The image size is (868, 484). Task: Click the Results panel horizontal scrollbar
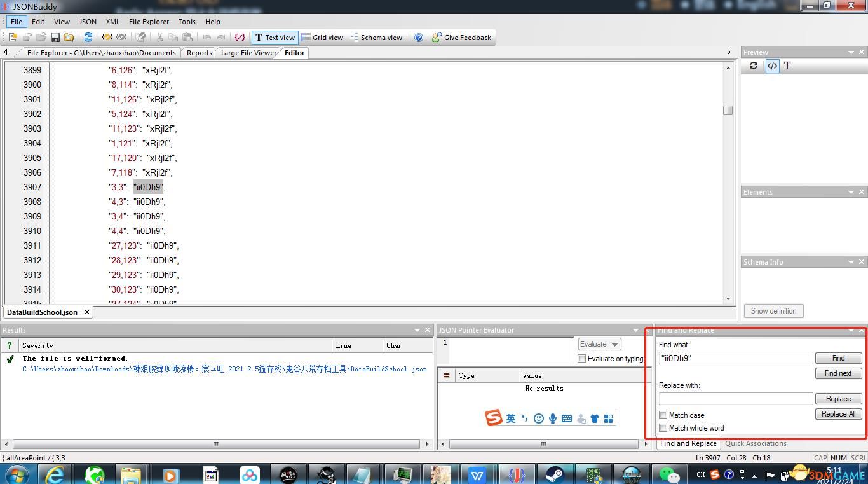coord(216,444)
